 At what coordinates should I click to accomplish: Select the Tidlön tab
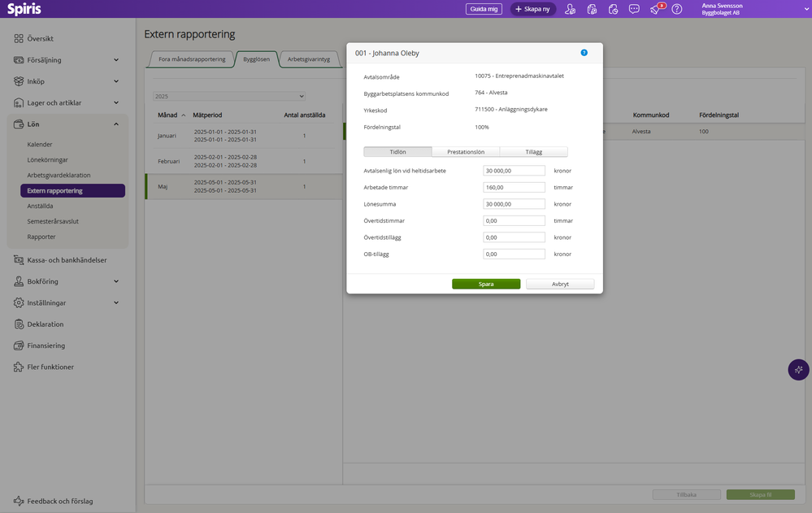click(397, 152)
